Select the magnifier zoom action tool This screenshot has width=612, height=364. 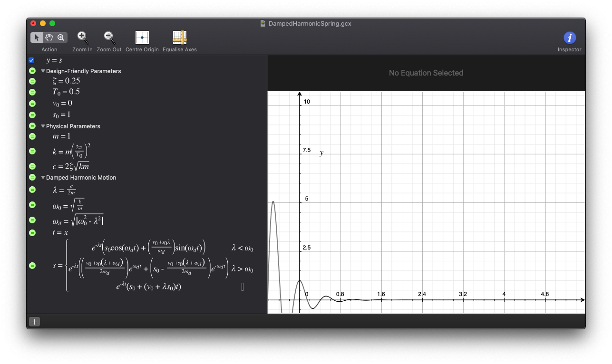61,38
